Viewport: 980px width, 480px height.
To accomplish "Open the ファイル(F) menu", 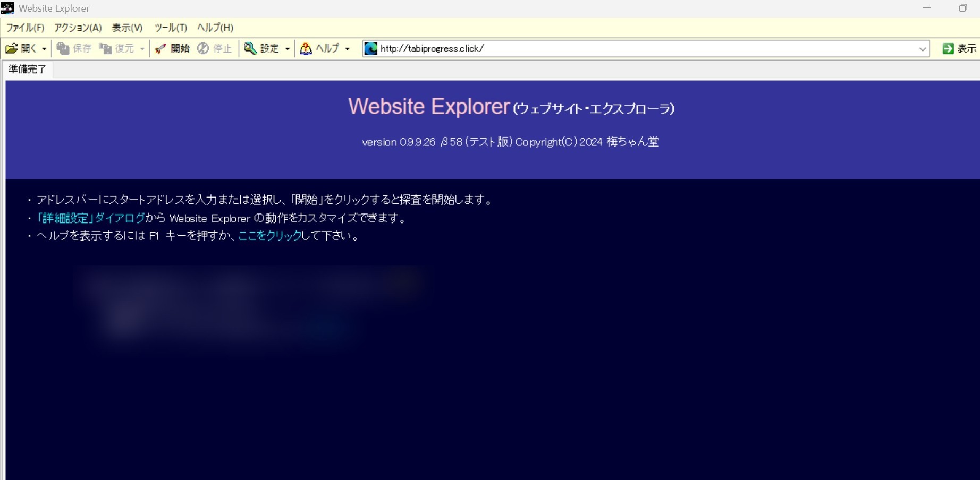I will pyautogui.click(x=25, y=28).
